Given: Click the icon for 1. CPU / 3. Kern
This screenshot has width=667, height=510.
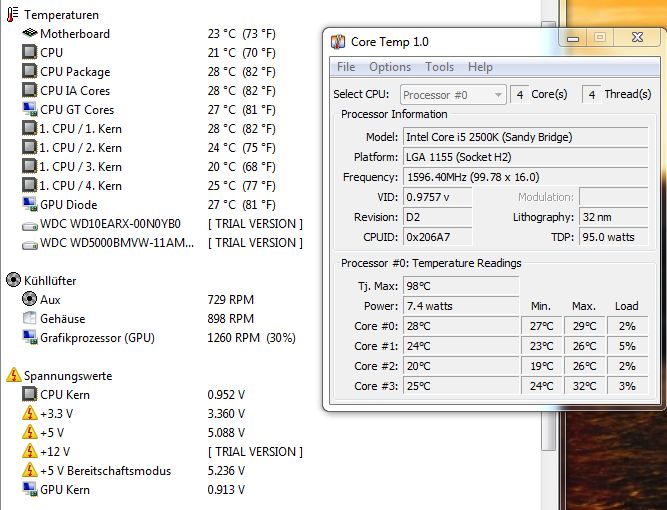Looking at the screenshot, I should click(29, 166).
